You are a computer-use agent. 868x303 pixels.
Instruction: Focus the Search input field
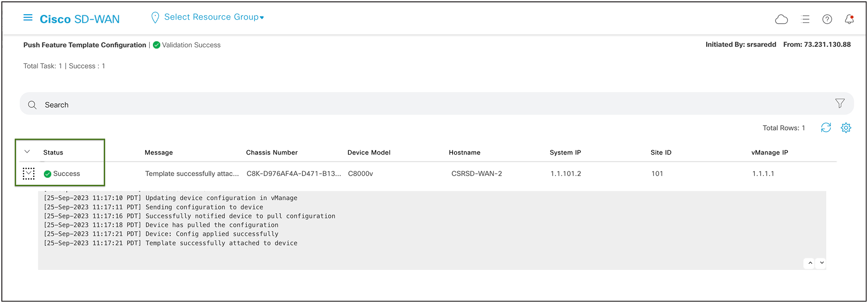tap(436, 104)
